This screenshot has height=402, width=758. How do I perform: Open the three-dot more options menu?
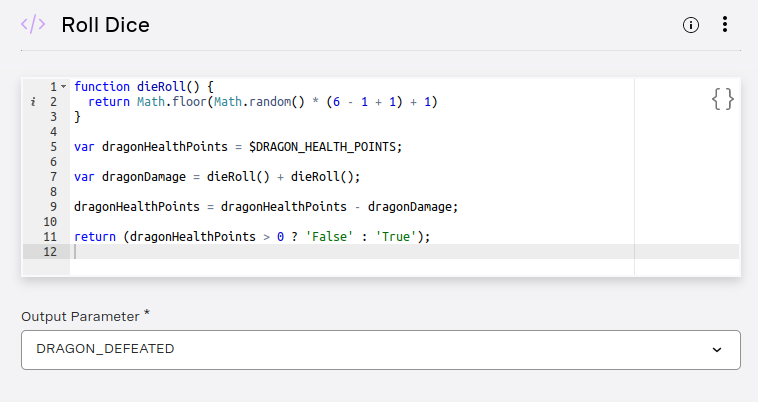tap(725, 24)
